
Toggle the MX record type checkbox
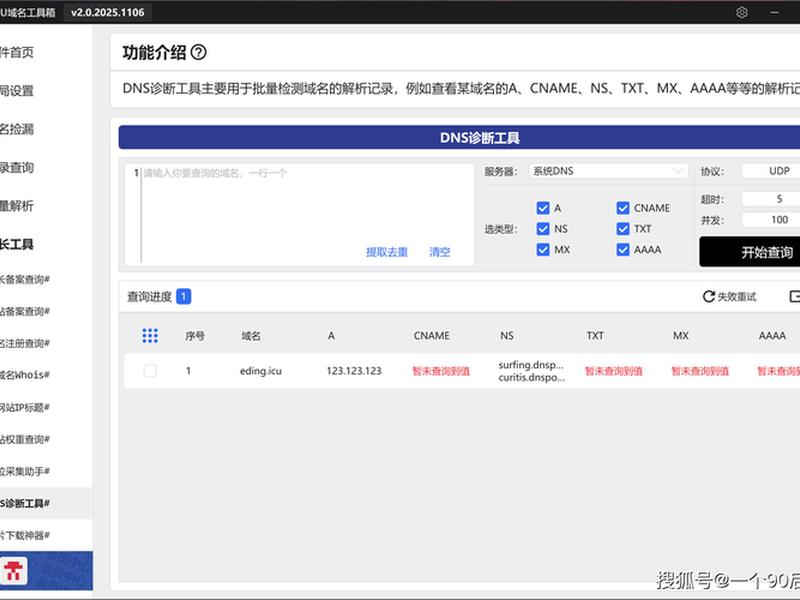[543, 250]
